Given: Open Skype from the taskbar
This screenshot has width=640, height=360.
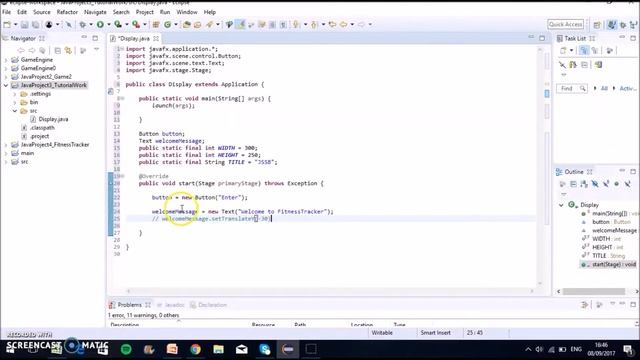Looking at the screenshot, I should [x=264, y=349].
